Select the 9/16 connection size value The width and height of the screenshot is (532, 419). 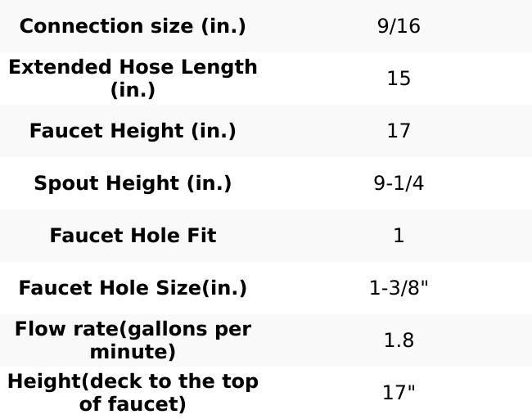coord(399,26)
